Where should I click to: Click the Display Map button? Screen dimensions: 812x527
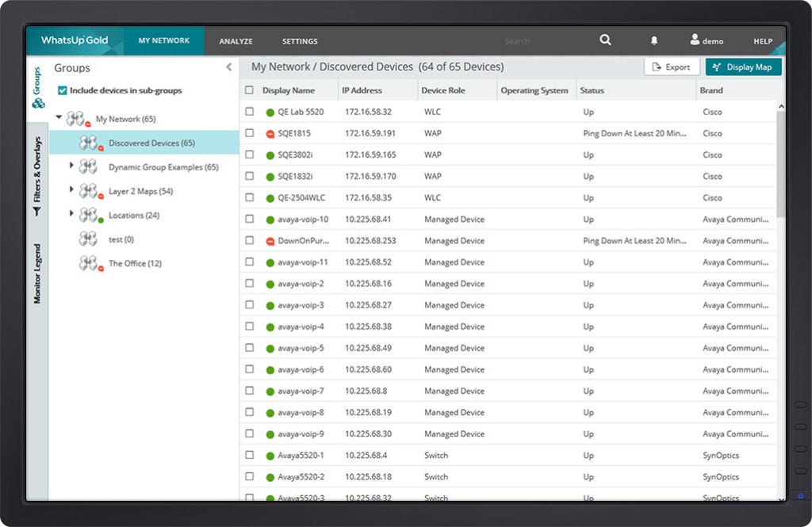[743, 67]
